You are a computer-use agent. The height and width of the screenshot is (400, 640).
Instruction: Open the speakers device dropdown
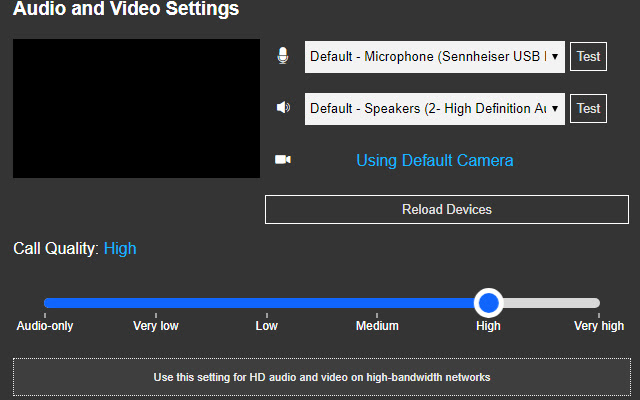click(x=435, y=109)
